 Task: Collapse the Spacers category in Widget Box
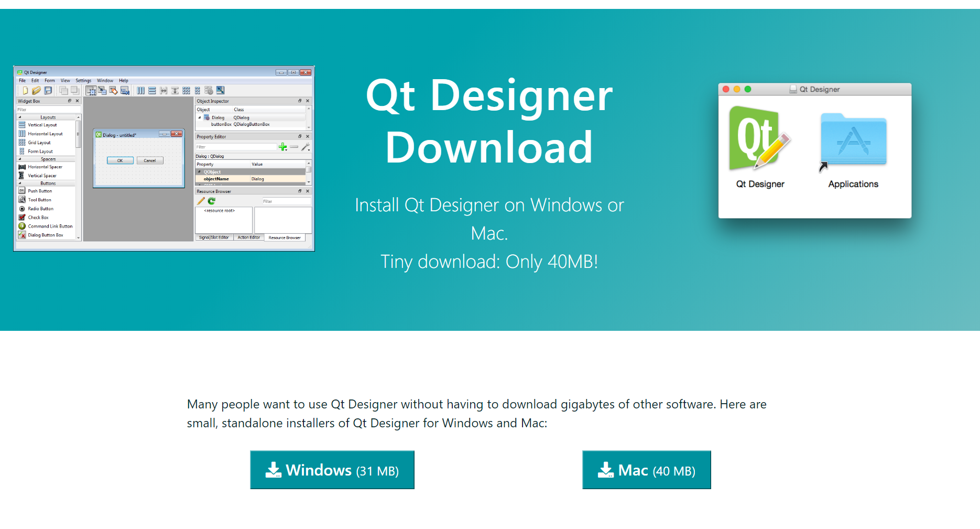[20, 159]
